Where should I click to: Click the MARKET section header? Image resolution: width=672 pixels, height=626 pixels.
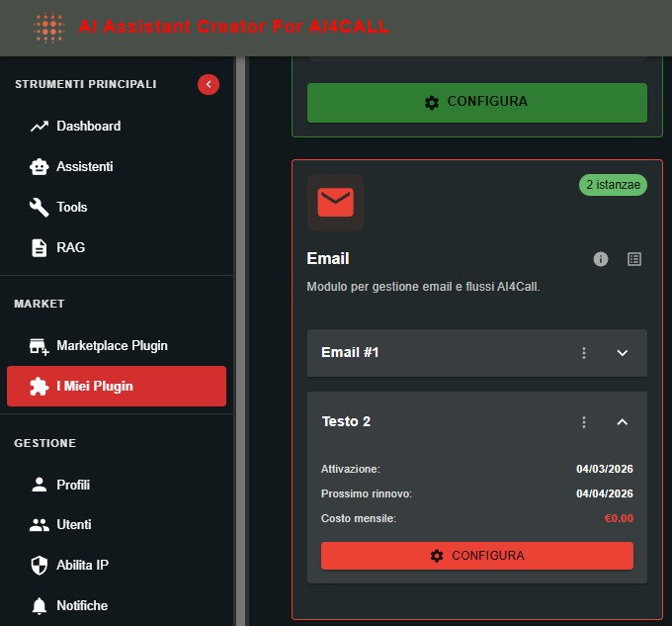pyautogui.click(x=39, y=304)
